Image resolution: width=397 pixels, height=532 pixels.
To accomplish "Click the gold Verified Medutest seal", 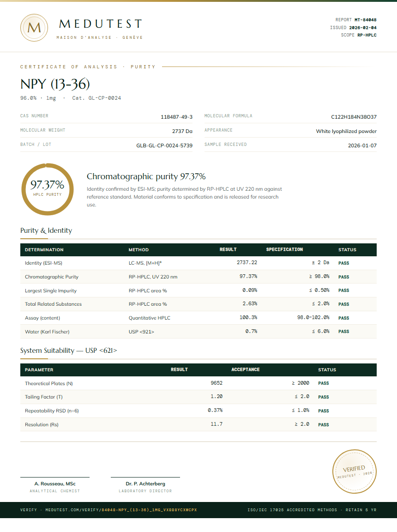I will (x=354, y=471).
